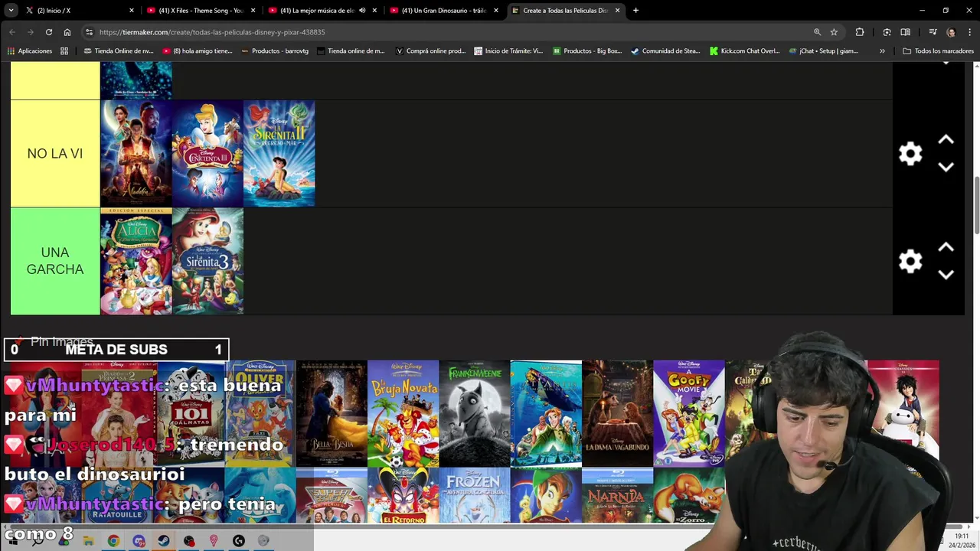The width and height of the screenshot is (980, 551).
Task: Select the UNA GARCHA tier label
Action: pyautogui.click(x=55, y=261)
